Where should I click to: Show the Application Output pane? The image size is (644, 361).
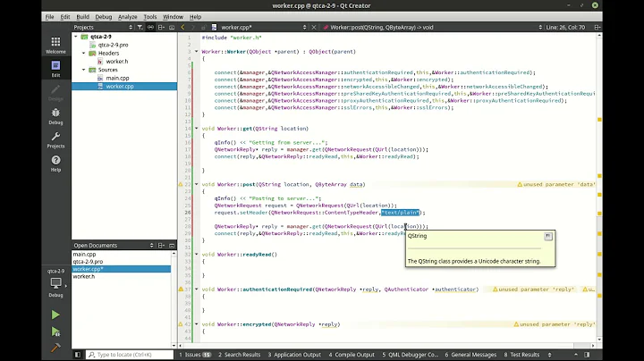tap(294, 355)
